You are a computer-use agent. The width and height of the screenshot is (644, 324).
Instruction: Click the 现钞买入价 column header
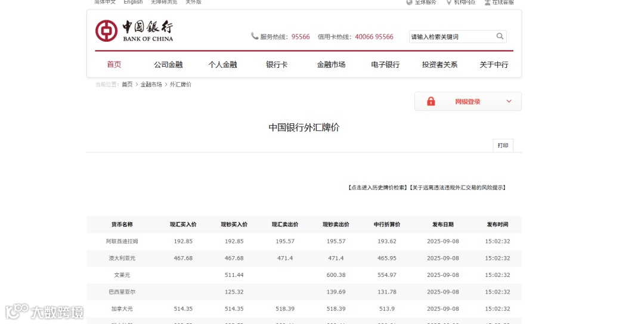[234, 225]
